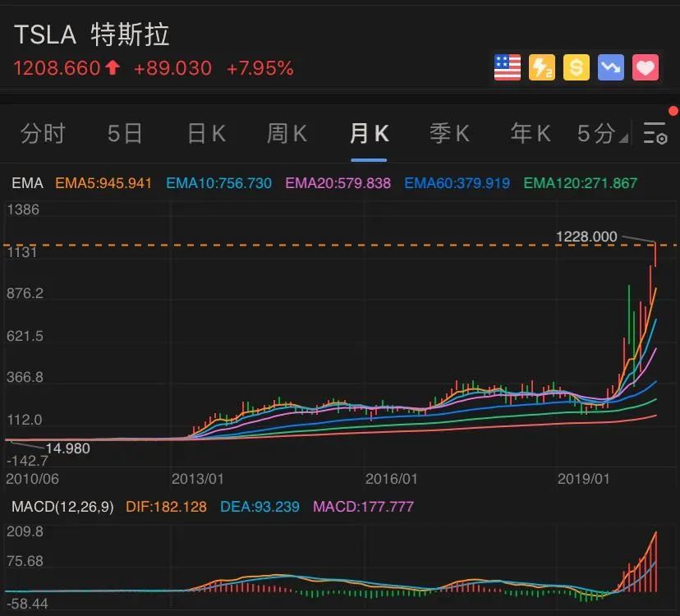This screenshot has width=680, height=616.
Task: Click the US flag market icon
Action: (508, 67)
